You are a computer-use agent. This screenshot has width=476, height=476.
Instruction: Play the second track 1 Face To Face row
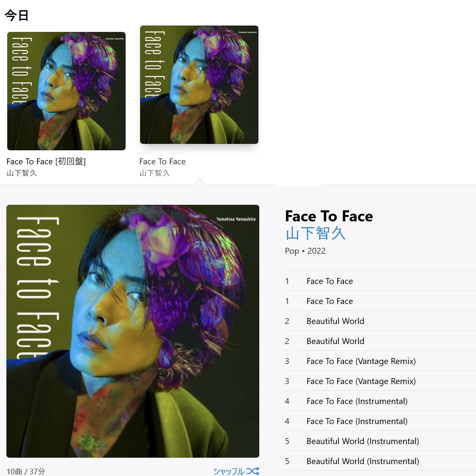click(x=380, y=301)
